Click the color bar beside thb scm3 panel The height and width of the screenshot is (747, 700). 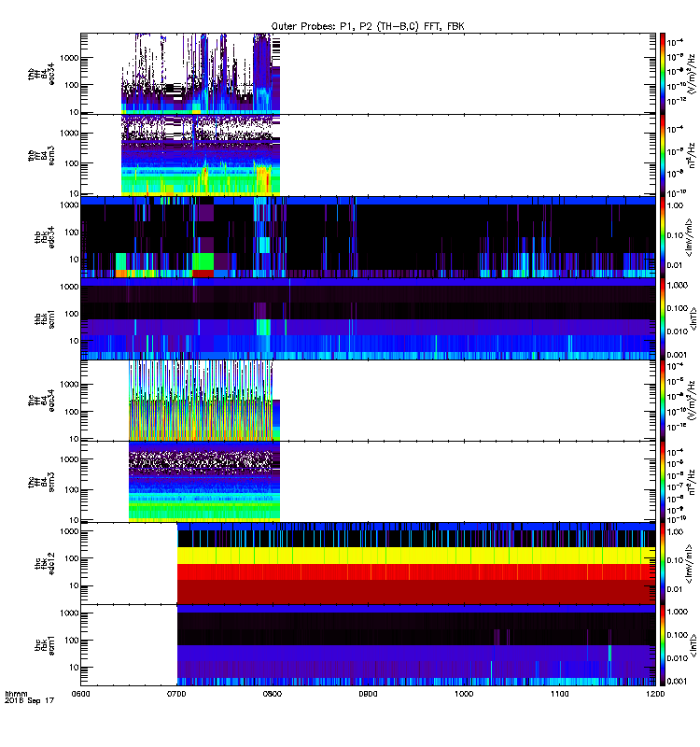point(663,156)
